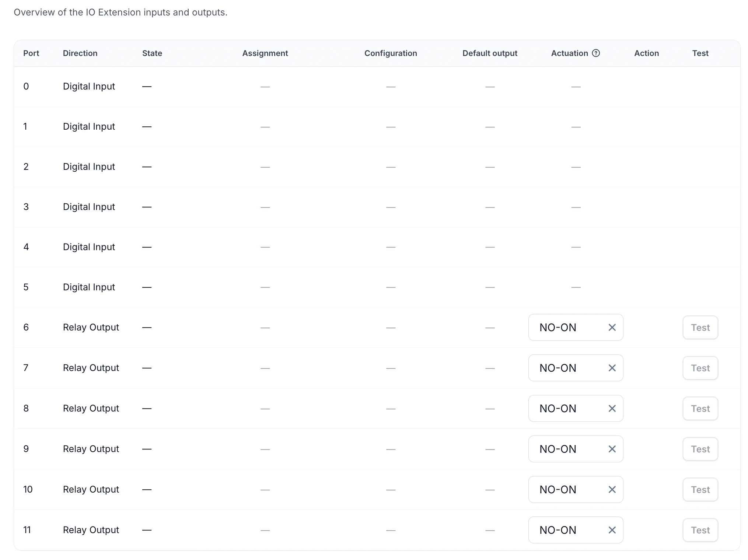Select the Digital Input label for port 1
The width and height of the screenshot is (748, 560).
[x=89, y=126]
